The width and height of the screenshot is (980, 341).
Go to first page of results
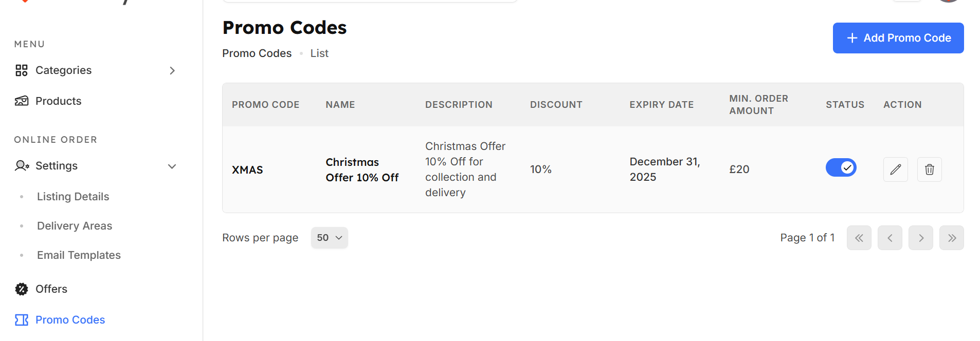coord(859,238)
